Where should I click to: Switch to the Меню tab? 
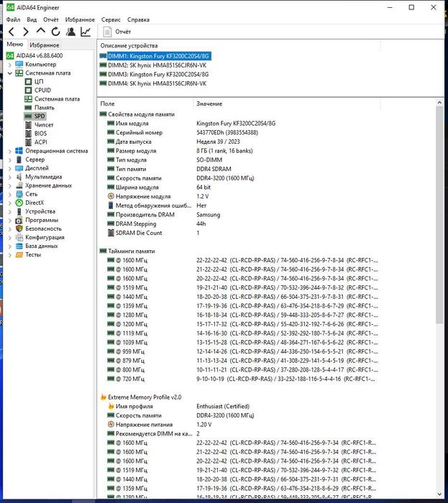pyautogui.click(x=15, y=45)
